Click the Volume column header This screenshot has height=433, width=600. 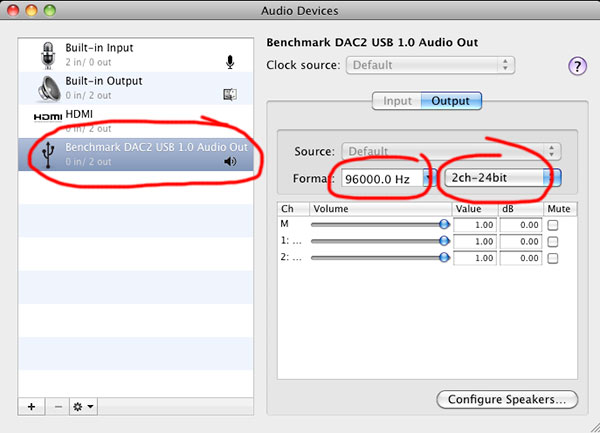pos(380,209)
